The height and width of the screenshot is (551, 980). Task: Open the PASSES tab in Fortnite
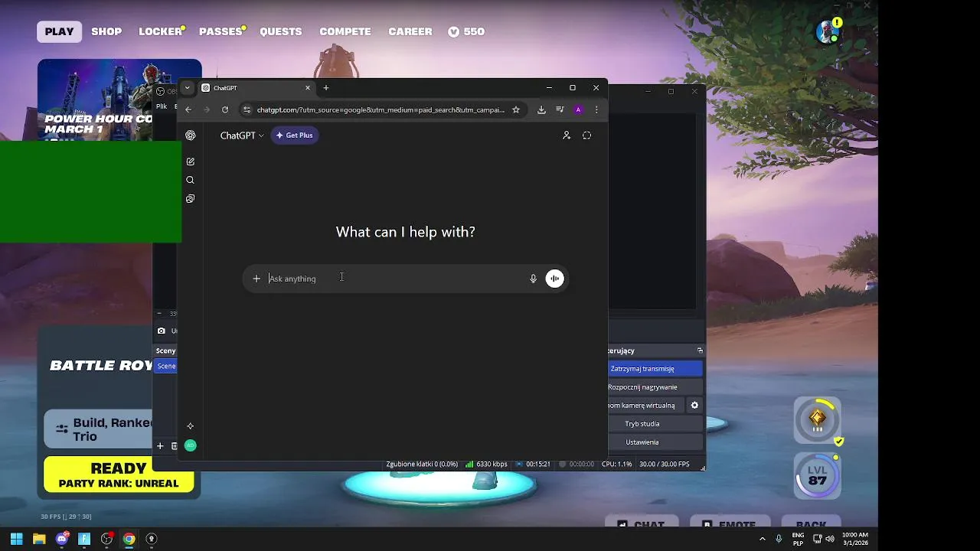220,31
